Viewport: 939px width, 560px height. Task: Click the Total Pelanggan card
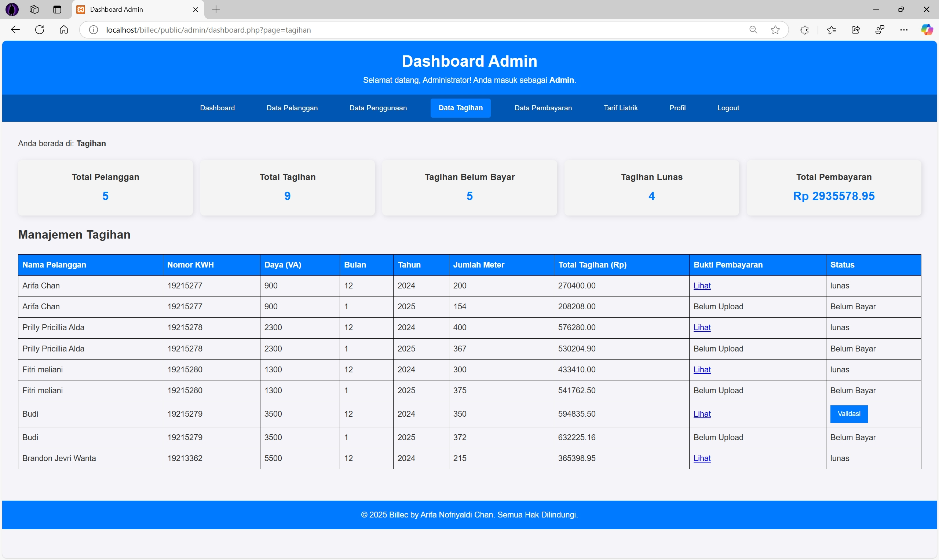105,188
